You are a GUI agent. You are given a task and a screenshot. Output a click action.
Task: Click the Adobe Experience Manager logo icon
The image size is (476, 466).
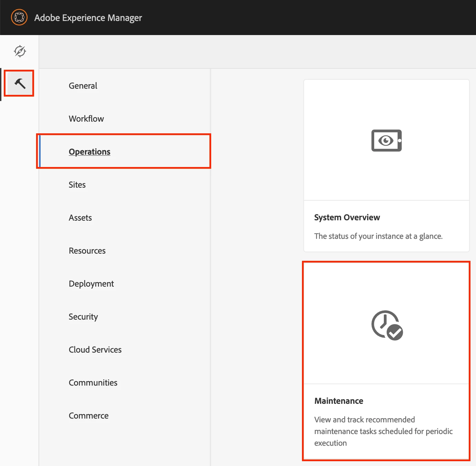(x=19, y=17)
